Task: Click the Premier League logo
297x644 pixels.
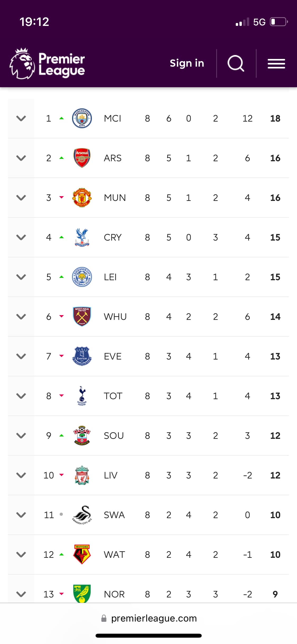Action: pyautogui.click(x=48, y=64)
